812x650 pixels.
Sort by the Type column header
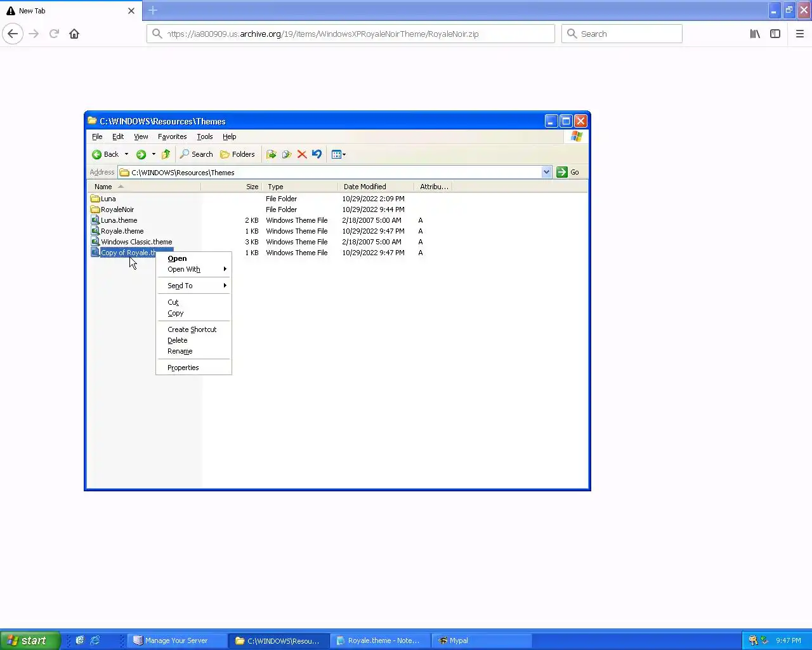300,187
